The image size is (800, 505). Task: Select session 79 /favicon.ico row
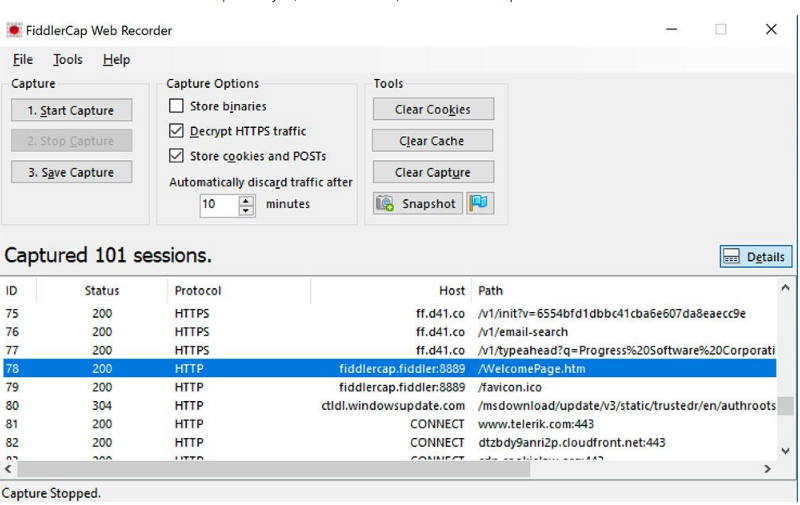(x=390, y=387)
